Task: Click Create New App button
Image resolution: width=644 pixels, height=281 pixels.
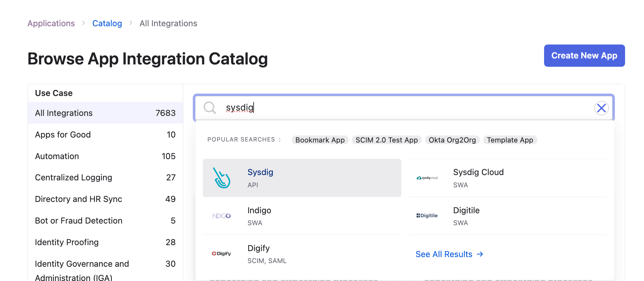Action: pos(584,55)
